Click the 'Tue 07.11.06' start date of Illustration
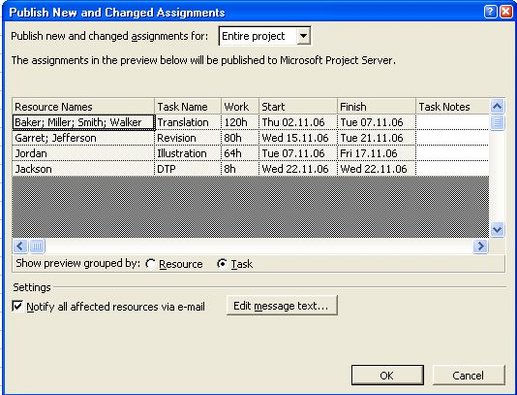Viewport: 517px width, 395px height. point(298,153)
